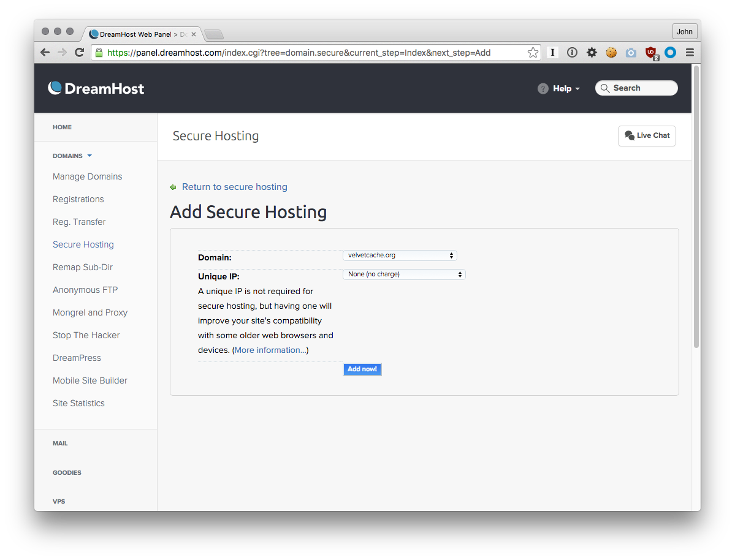Expand the VPS sidebar section

tap(59, 501)
